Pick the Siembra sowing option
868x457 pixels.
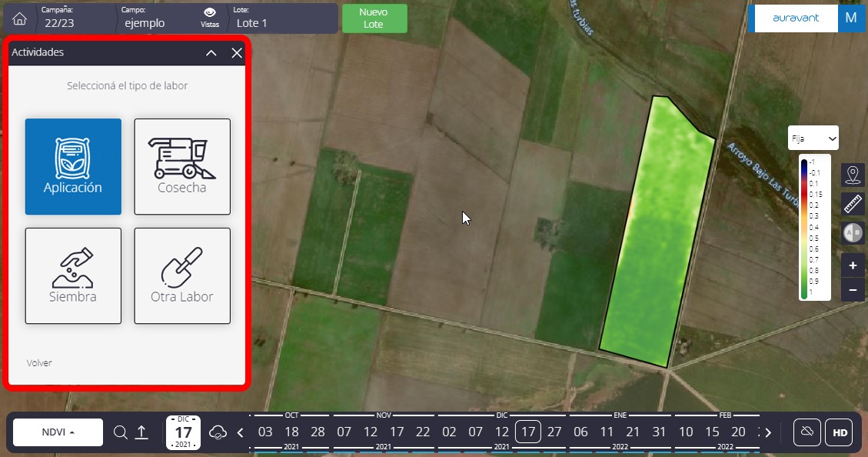tap(73, 275)
